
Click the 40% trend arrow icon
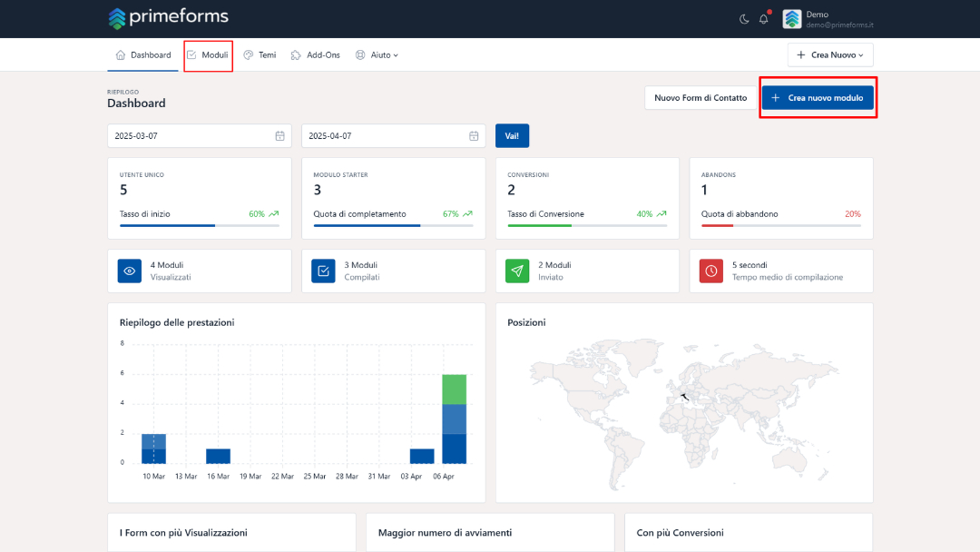tap(661, 213)
